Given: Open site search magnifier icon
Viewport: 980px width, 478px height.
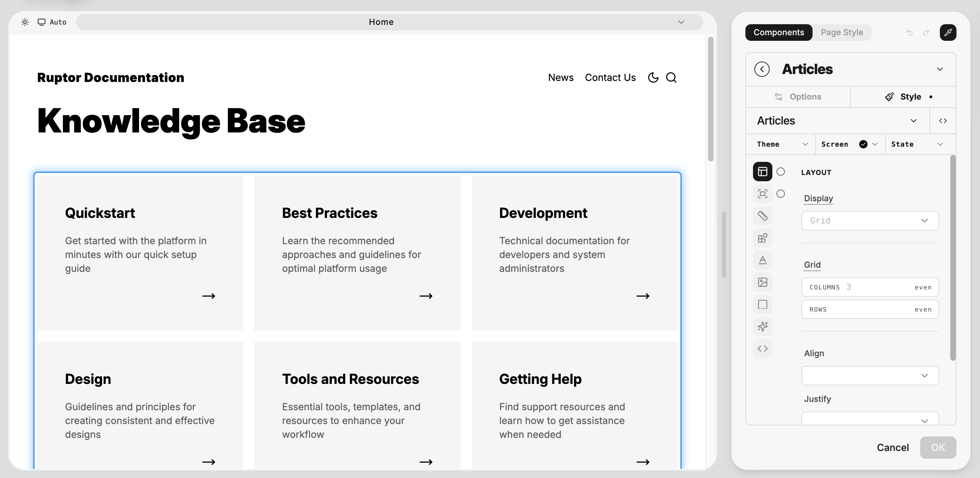Looking at the screenshot, I should 671,77.
